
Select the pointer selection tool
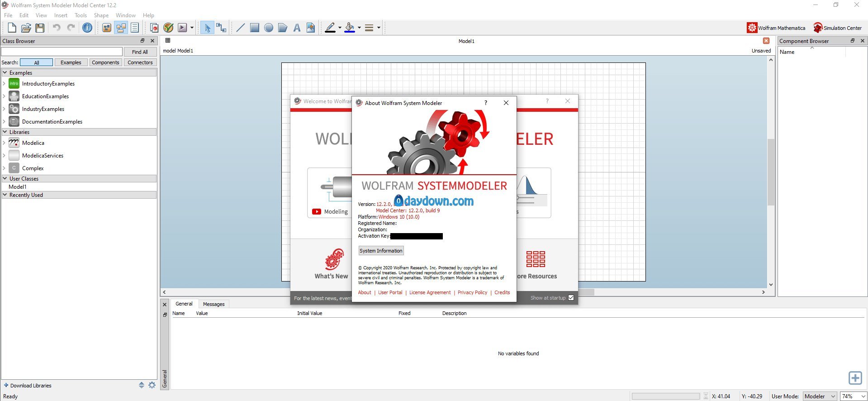pyautogui.click(x=207, y=28)
